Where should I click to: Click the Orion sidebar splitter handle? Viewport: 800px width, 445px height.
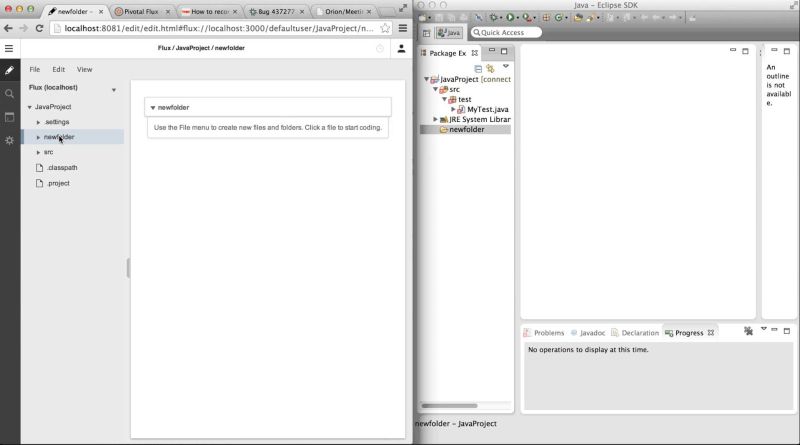coord(128,268)
